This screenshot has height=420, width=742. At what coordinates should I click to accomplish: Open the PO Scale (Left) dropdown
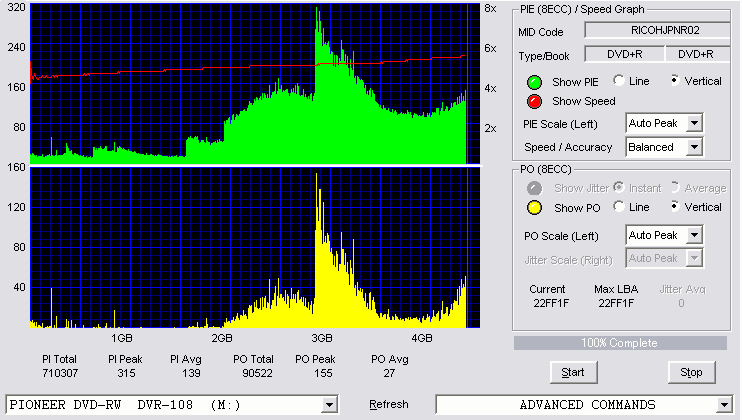coord(694,235)
